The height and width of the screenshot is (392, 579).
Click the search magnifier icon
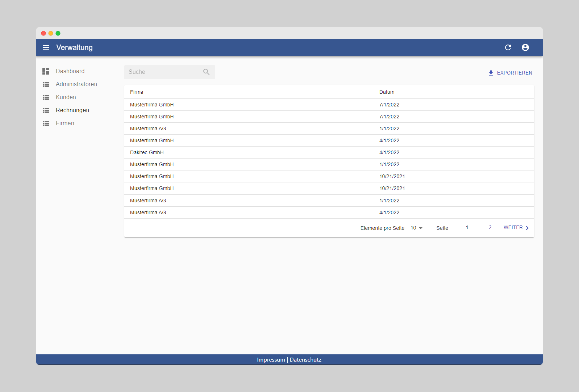(x=207, y=72)
